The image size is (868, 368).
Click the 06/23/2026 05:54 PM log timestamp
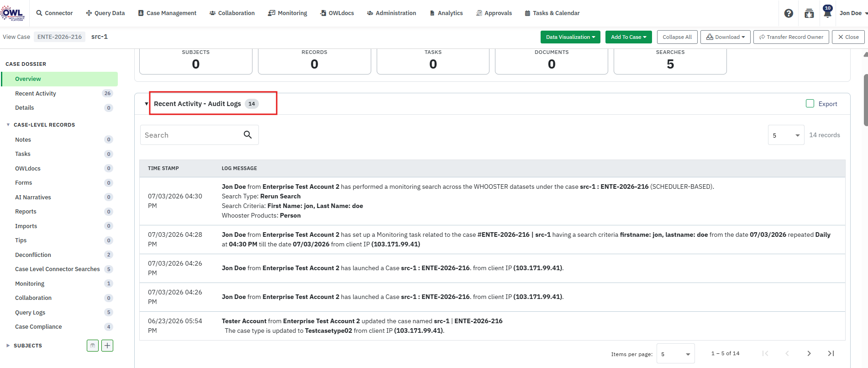click(x=175, y=326)
